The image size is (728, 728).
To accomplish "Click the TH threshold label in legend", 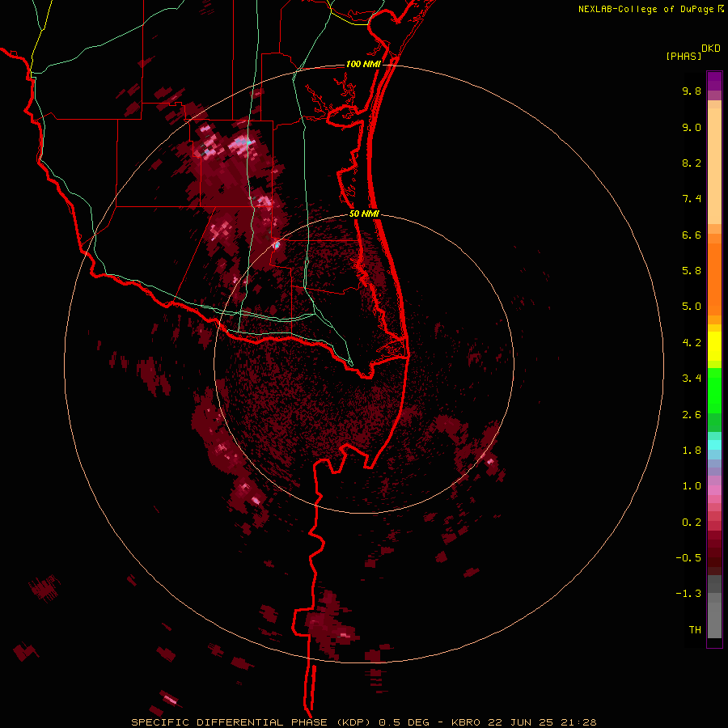I will tap(695, 630).
